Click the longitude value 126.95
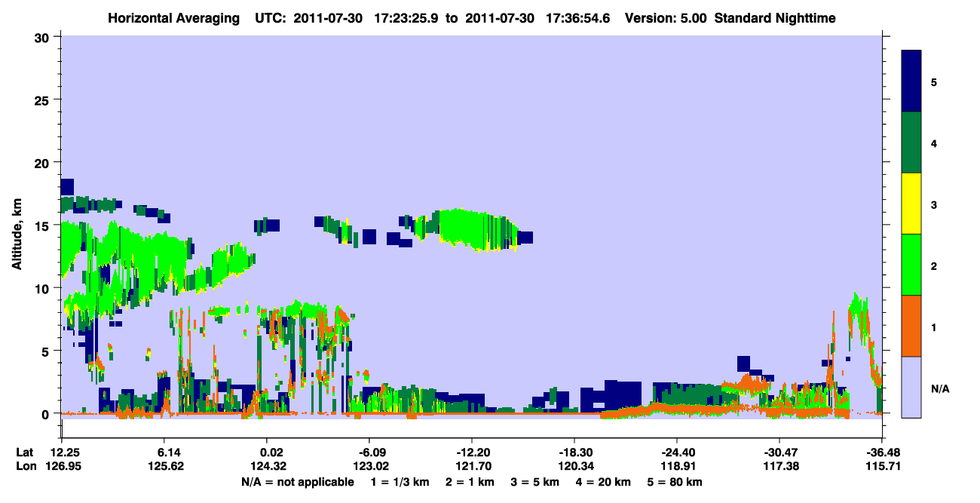The height and width of the screenshot is (503, 980). click(62, 466)
